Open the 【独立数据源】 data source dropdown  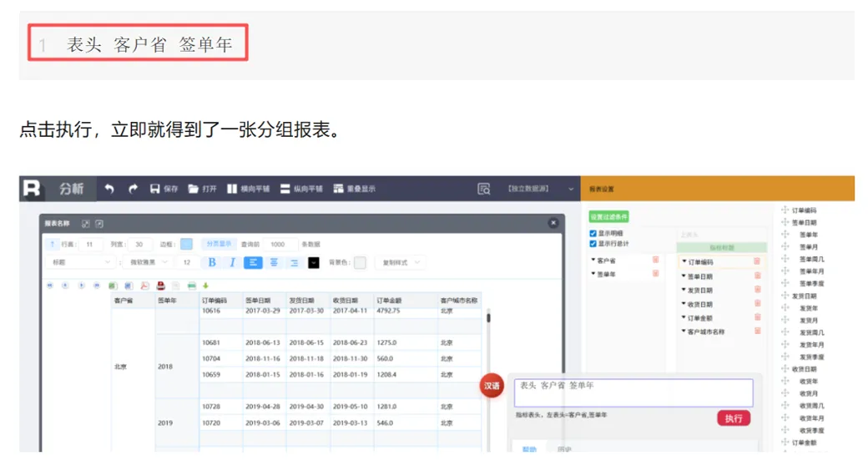point(540,189)
